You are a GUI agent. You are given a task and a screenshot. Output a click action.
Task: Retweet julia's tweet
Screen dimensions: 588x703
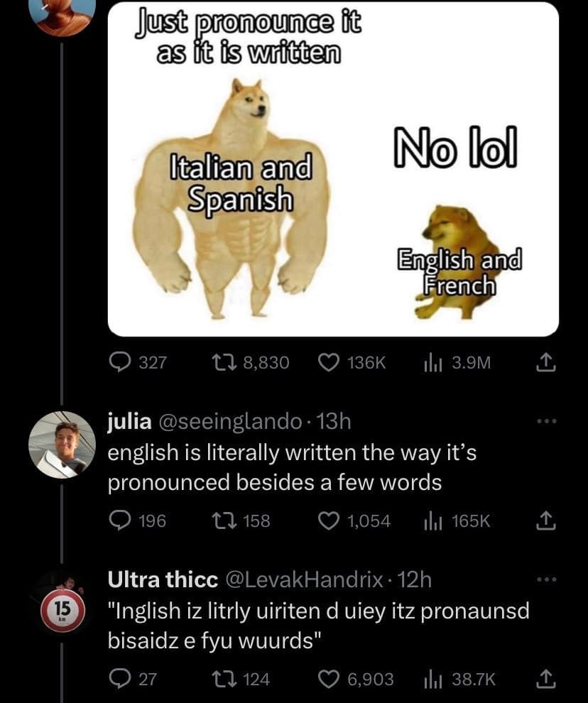pyautogui.click(x=241, y=521)
